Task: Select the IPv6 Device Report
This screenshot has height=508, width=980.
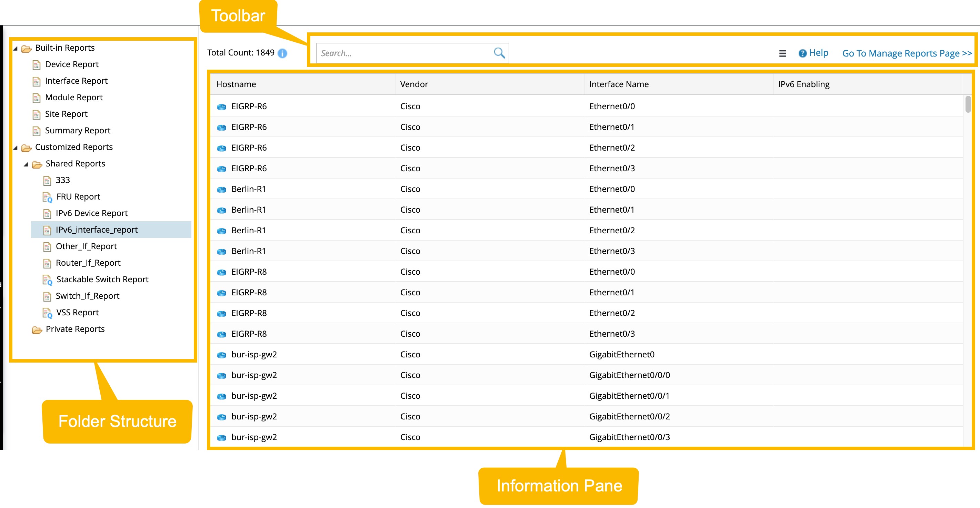Action: point(92,213)
